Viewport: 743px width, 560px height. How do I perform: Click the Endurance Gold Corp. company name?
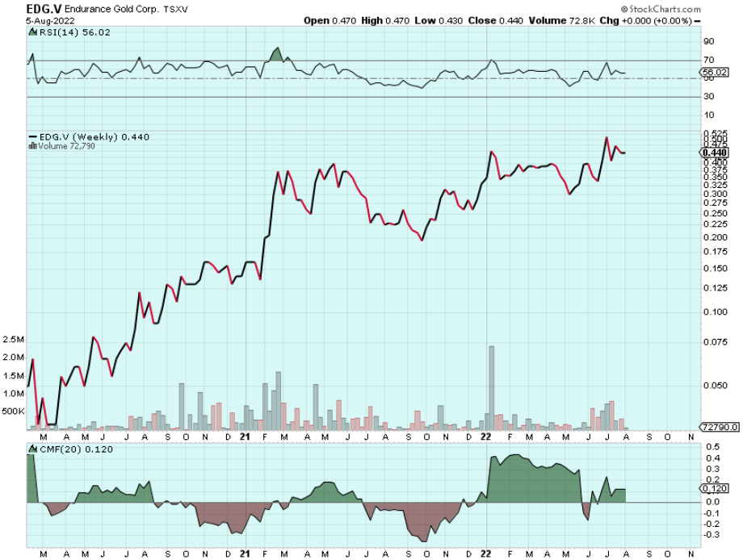[111, 10]
